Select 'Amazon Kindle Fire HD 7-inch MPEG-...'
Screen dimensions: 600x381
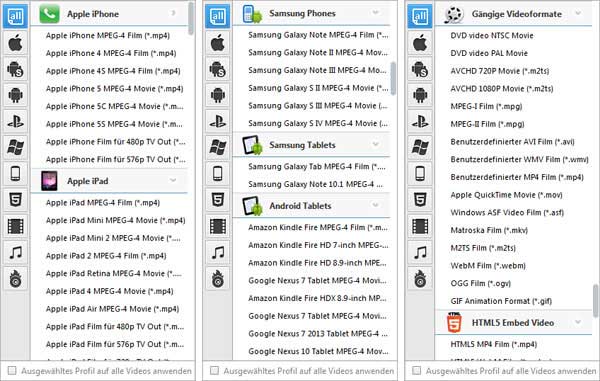(318, 245)
